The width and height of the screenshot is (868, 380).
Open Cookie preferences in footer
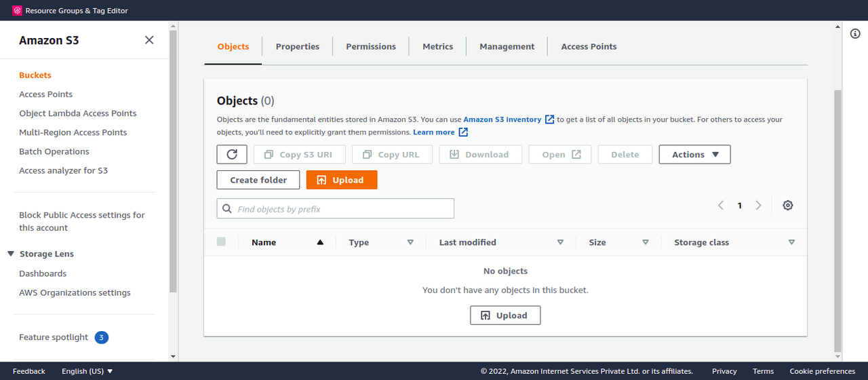pos(823,371)
